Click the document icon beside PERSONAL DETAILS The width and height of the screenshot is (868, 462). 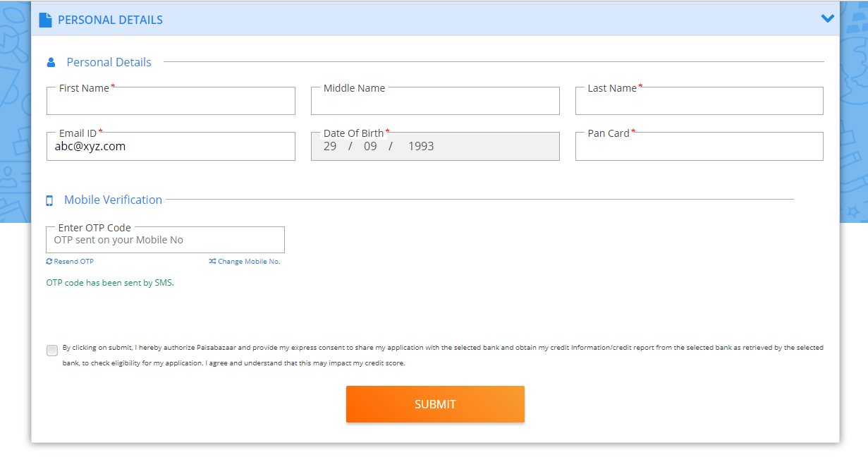click(45, 20)
